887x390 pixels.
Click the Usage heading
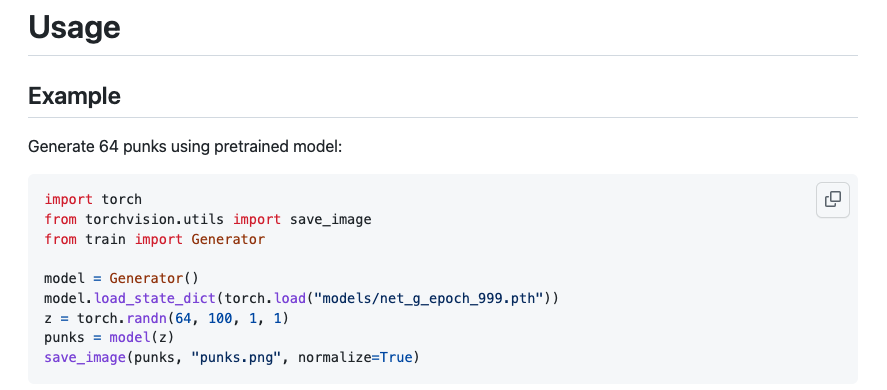point(74,26)
